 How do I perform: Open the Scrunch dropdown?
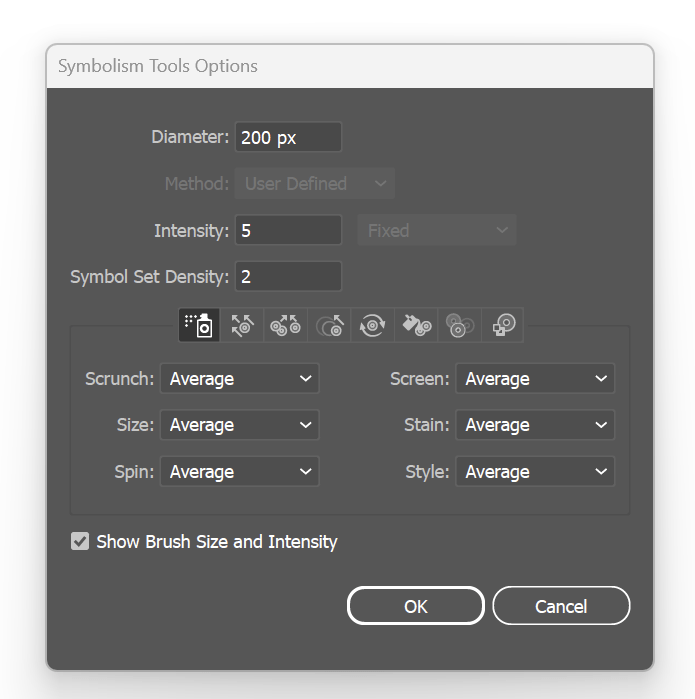(x=240, y=378)
